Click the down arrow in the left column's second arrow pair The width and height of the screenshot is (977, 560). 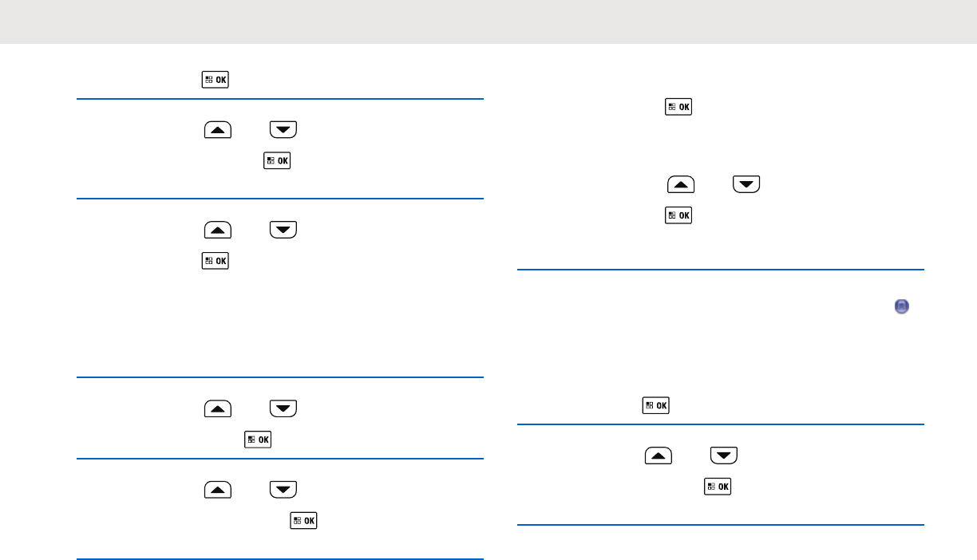pos(283,230)
